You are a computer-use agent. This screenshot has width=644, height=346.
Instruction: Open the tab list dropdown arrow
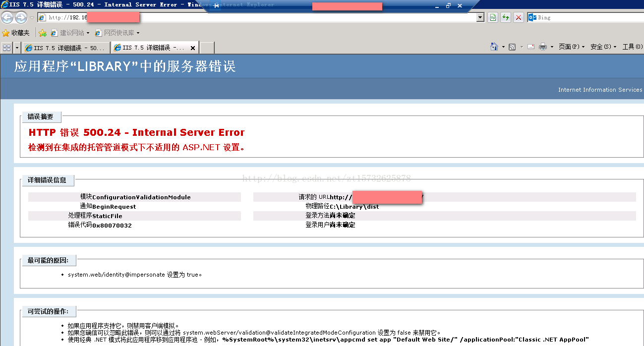pos(17,48)
